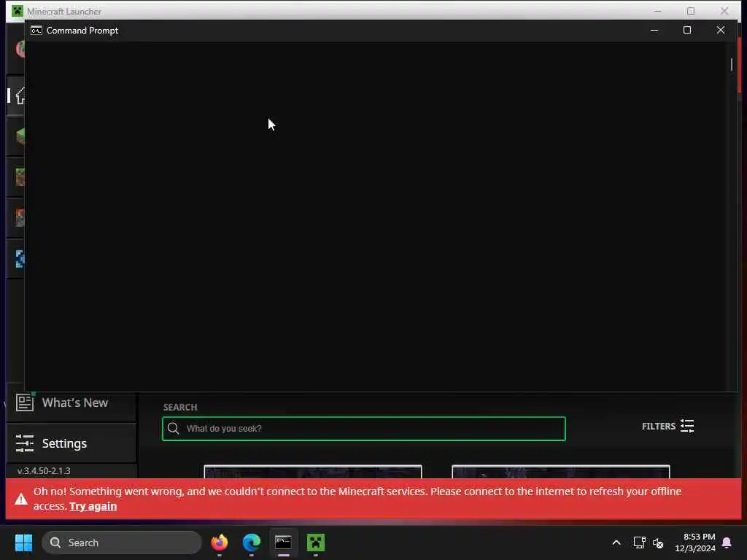
Task: Click the taskbar search magnifier icon
Action: [55, 542]
